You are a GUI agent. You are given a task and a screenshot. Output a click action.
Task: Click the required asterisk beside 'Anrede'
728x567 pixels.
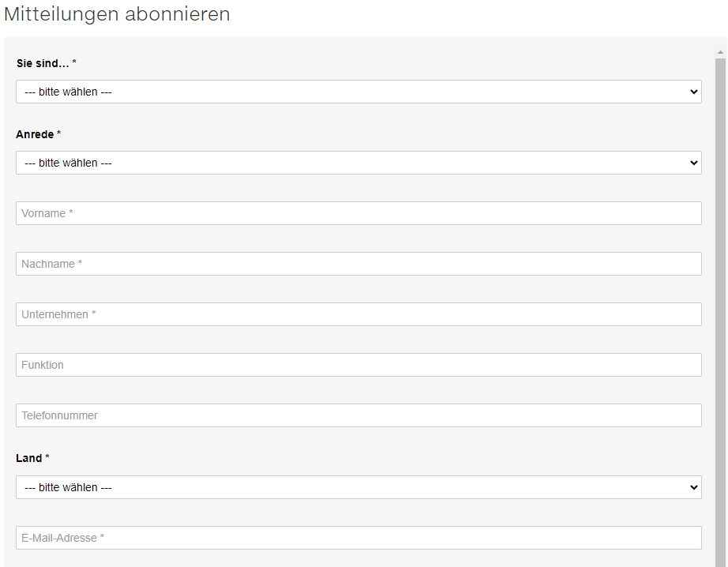(x=59, y=134)
